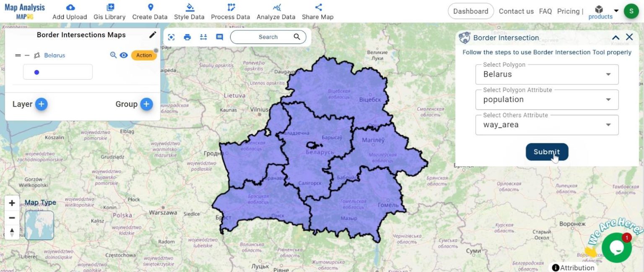644x272 pixels.
Task: Collapse the Border Intersection panel
Action: 615,37
